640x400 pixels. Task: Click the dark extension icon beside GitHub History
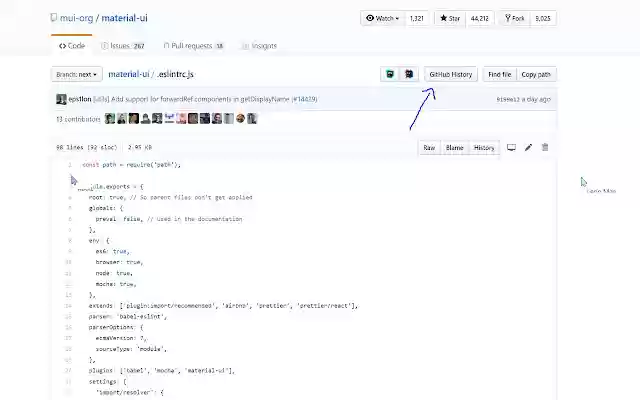pyautogui.click(x=409, y=74)
